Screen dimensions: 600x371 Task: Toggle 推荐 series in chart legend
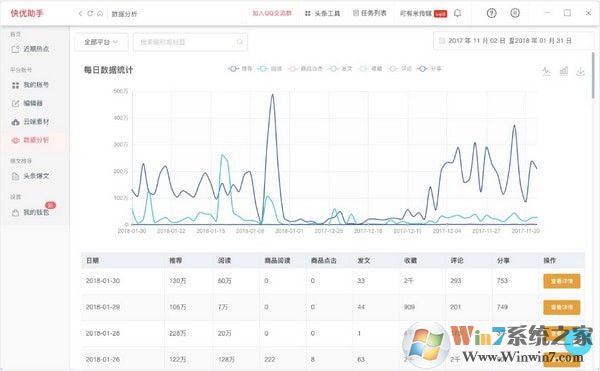pos(240,69)
